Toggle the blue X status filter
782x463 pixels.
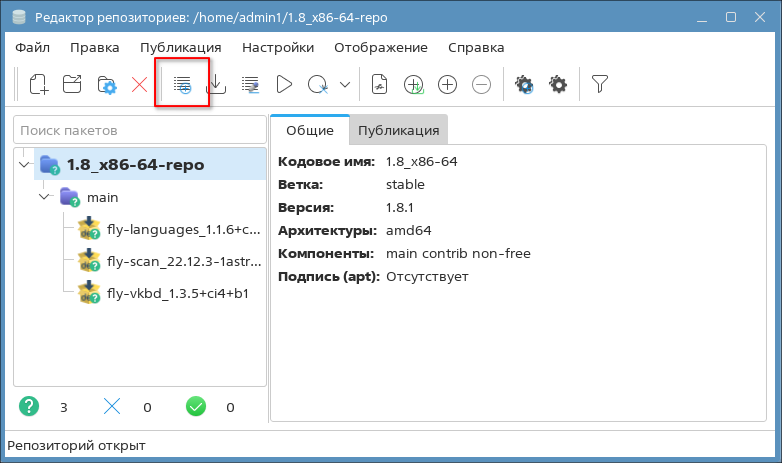tap(113, 406)
